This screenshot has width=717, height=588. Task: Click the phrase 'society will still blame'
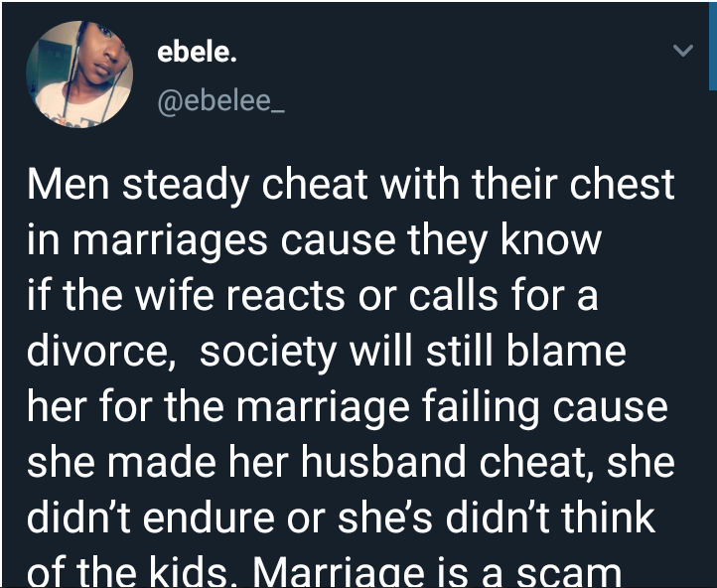[x=413, y=352]
